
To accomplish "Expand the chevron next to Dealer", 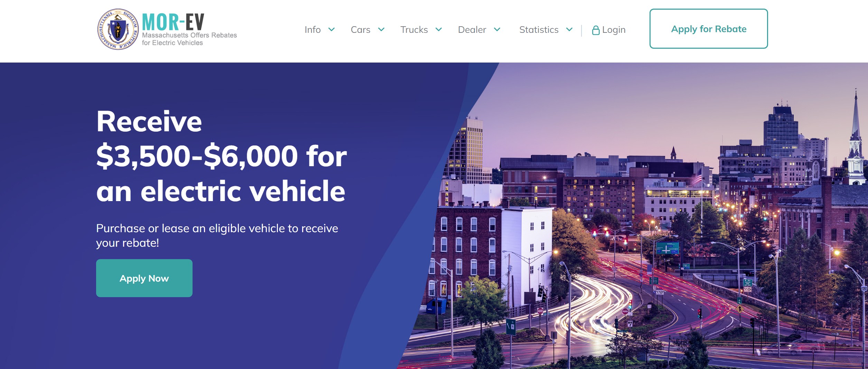I will (x=497, y=29).
